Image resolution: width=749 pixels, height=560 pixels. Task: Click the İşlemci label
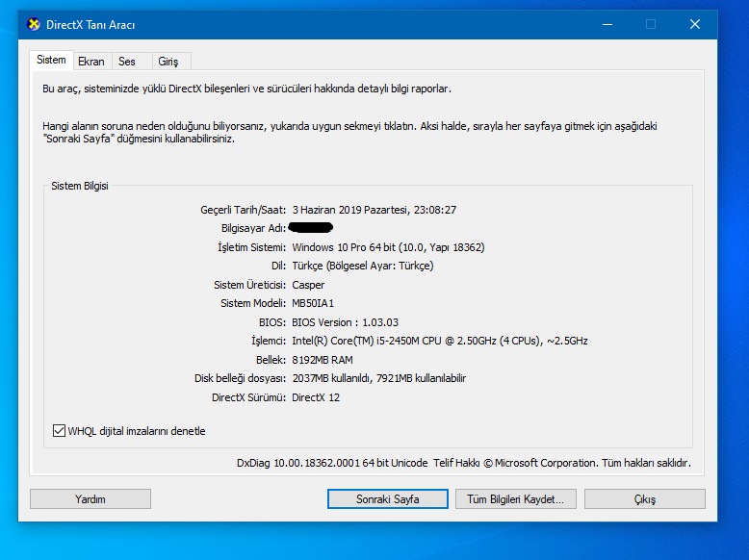pyautogui.click(x=269, y=341)
